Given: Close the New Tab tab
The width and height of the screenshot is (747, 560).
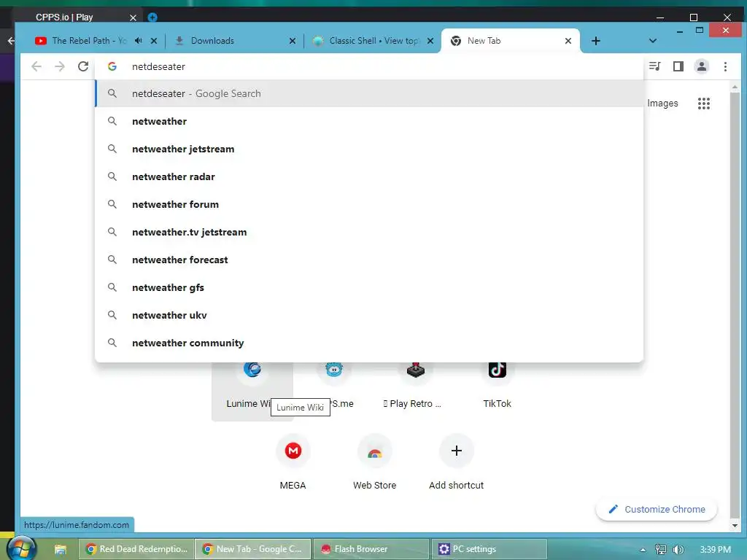Looking at the screenshot, I should click(x=568, y=41).
